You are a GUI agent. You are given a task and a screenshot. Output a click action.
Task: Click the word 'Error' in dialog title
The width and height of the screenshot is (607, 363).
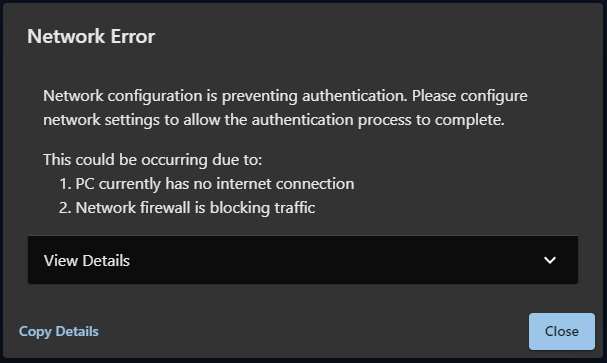point(133,37)
